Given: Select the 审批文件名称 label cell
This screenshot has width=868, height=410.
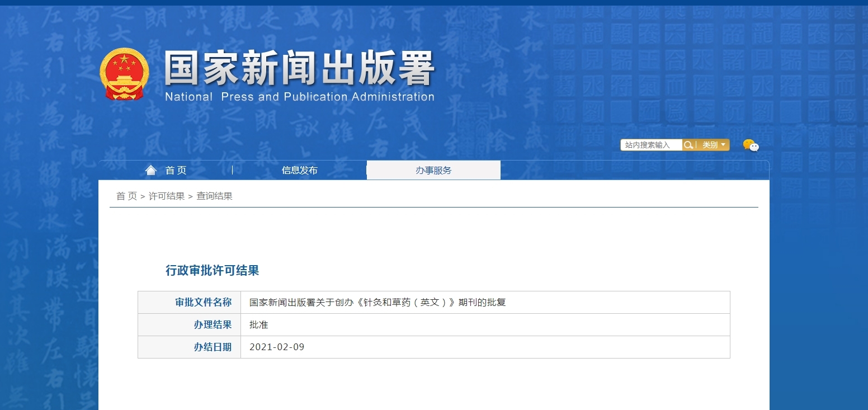Looking at the screenshot, I should 203,303.
